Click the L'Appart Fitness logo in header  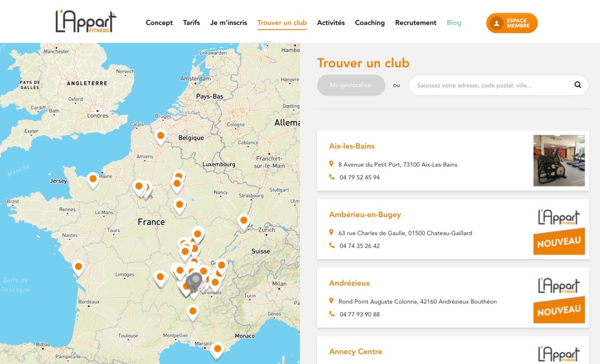coord(86,21)
